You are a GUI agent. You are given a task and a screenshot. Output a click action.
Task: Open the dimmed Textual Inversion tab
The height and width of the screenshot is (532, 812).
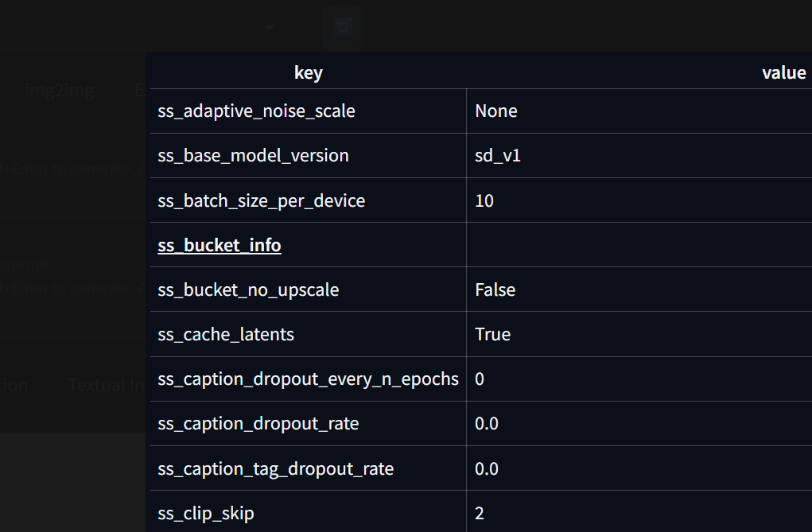106,385
